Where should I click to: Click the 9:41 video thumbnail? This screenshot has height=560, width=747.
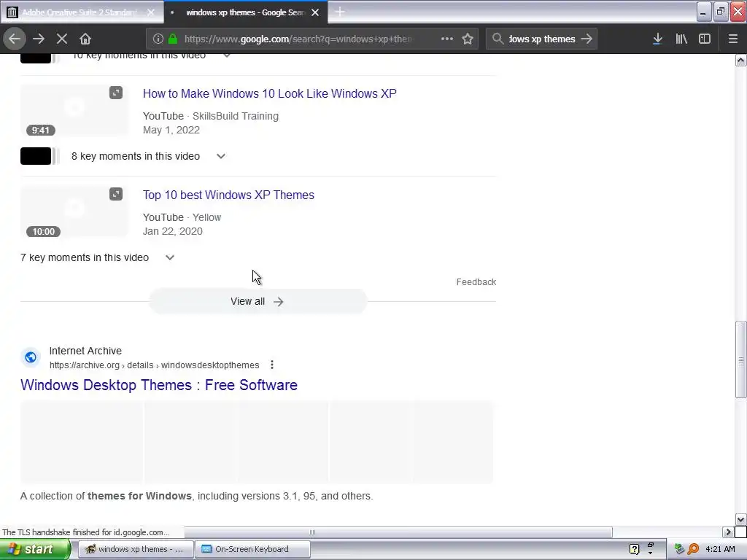[74, 111]
